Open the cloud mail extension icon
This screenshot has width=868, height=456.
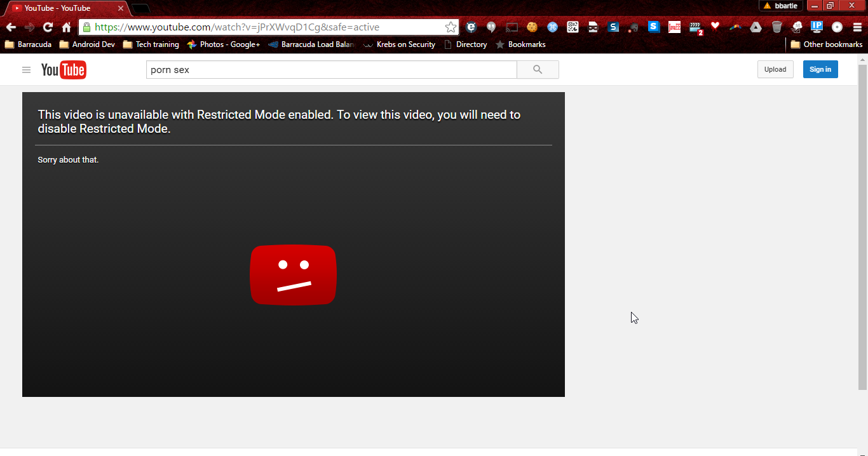797,27
